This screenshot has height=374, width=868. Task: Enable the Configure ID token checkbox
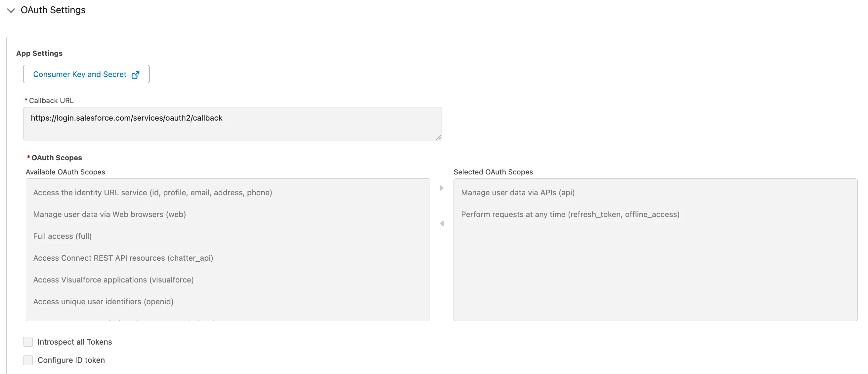28,360
